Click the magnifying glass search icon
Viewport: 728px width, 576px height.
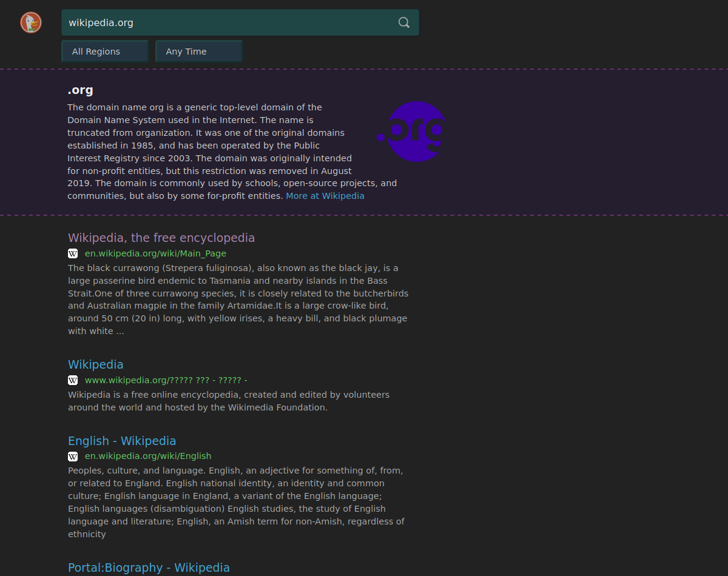404,22
